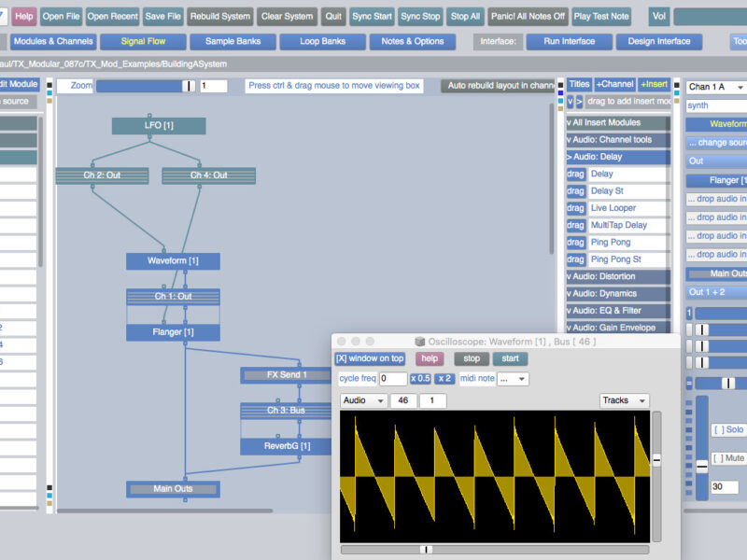Screen dimensions: 747x560
Task: Click the drag handle next to Live Looper
Action: 576,208
